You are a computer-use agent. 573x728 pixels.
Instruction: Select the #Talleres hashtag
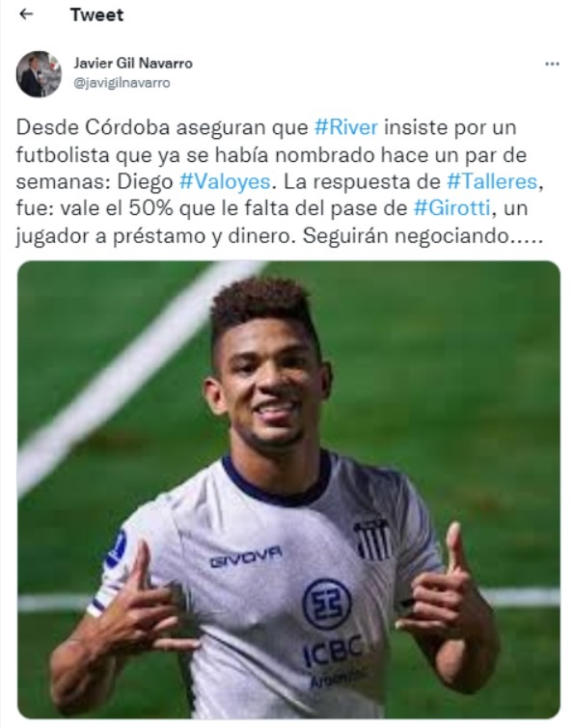[x=492, y=181]
